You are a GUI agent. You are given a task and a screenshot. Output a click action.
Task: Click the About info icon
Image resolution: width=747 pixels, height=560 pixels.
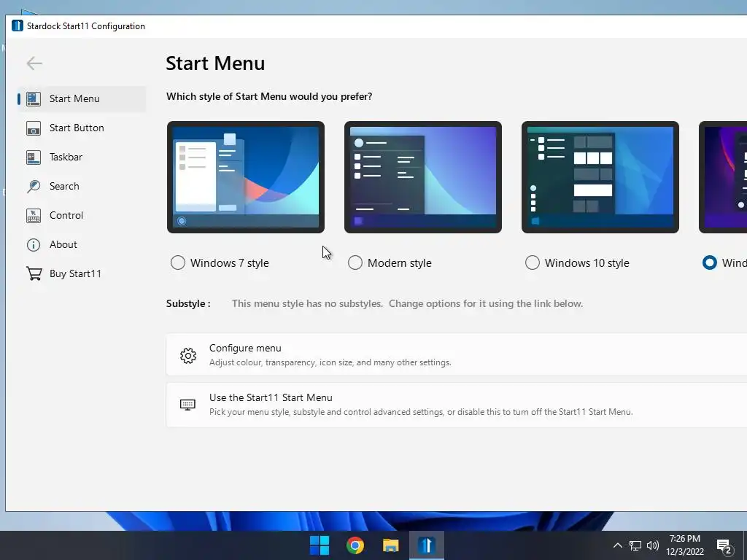(x=34, y=245)
